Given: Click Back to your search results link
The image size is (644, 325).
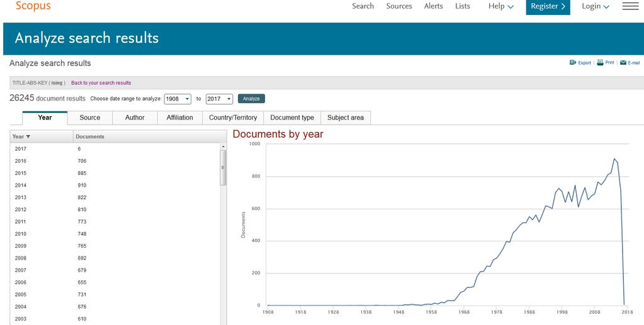Looking at the screenshot, I should [x=101, y=83].
